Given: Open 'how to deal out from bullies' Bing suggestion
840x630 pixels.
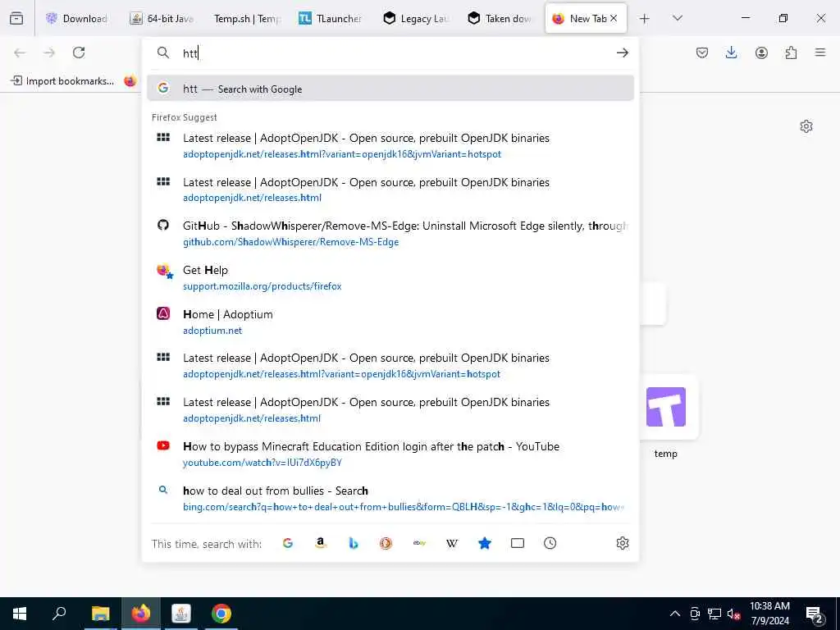Looking at the screenshot, I should pyautogui.click(x=390, y=498).
